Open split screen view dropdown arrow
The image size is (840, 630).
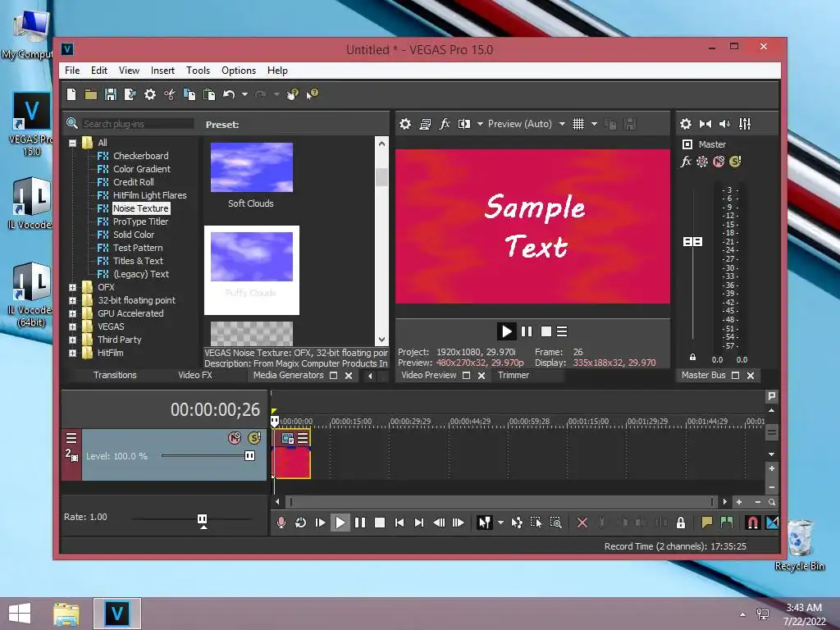pyautogui.click(x=480, y=125)
